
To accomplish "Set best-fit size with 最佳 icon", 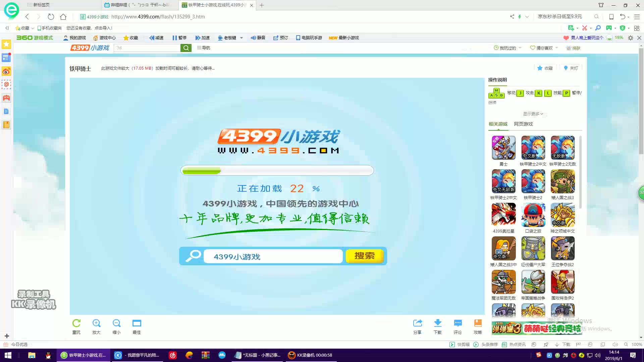I will point(137,323).
